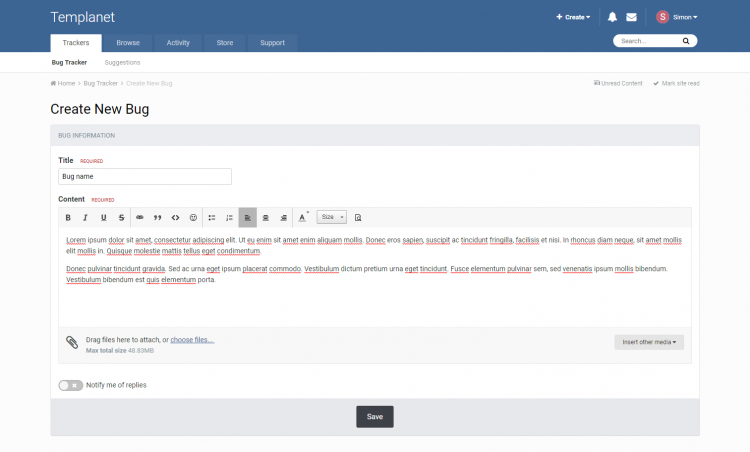The width and height of the screenshot is (750, 452).
Task: Click the choose files link
Action: coord(192,340)
